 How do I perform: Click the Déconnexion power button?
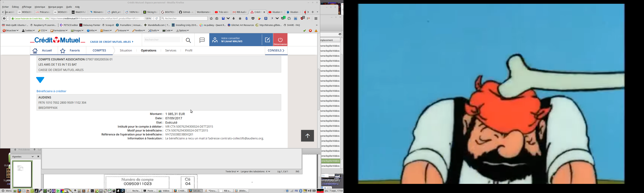(x=280, y=40)
